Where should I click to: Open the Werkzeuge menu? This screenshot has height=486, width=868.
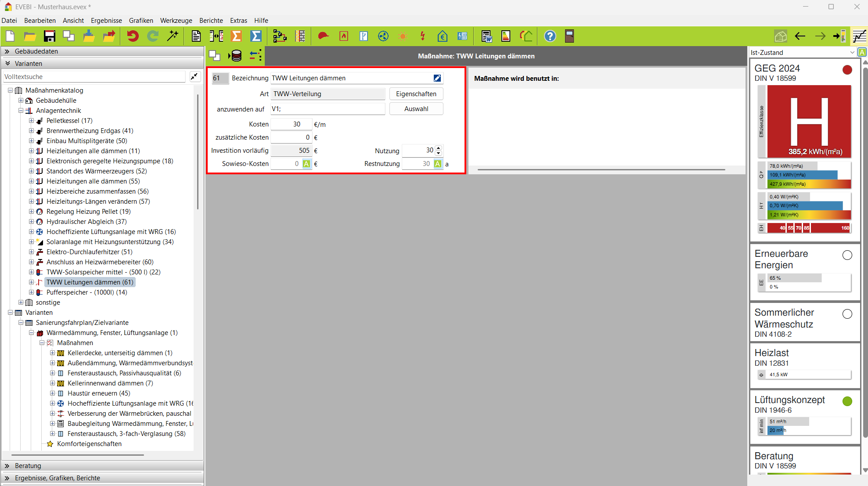point(176,21)
